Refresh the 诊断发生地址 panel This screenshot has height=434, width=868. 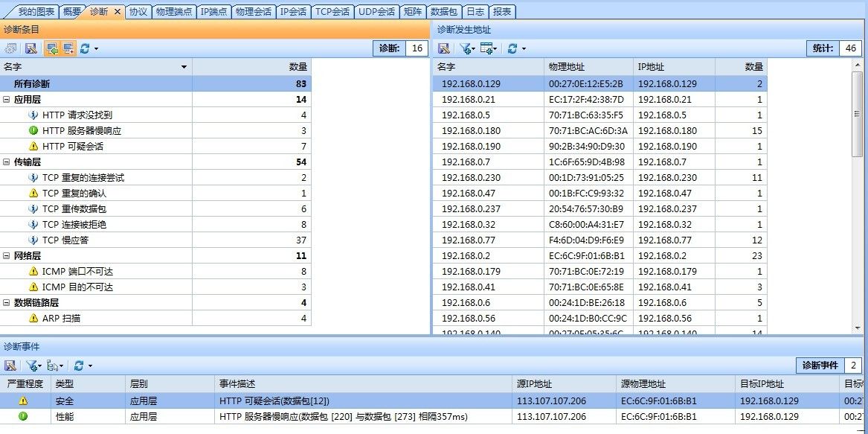(512, 48)
